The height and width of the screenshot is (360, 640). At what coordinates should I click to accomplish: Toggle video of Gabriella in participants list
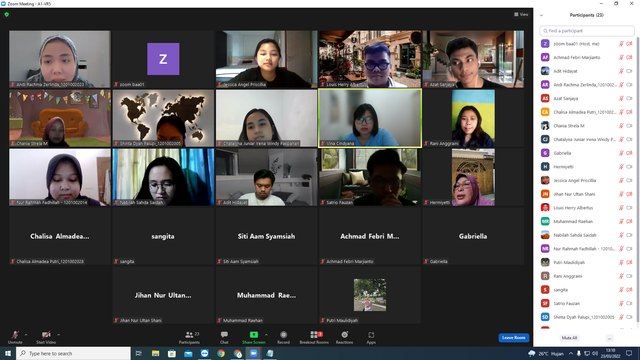pyautogui.click(x=629, y=153)
